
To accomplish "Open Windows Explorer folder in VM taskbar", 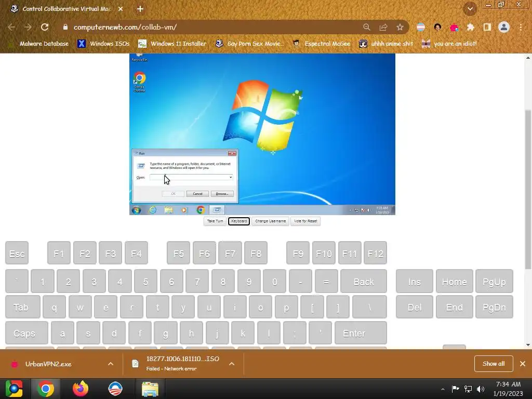I will point(169,210).
